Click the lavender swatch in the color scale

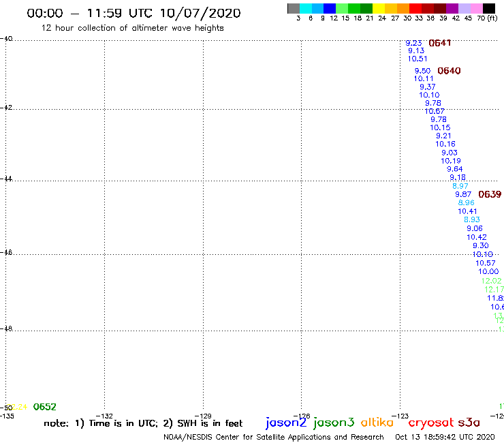point(464,8)
